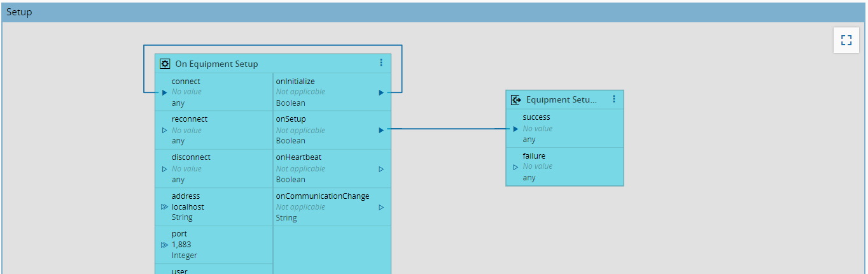Viewport: 868px width, 274px height.
Task: Click the connect input port arrow
Action: tap(164, 92)
